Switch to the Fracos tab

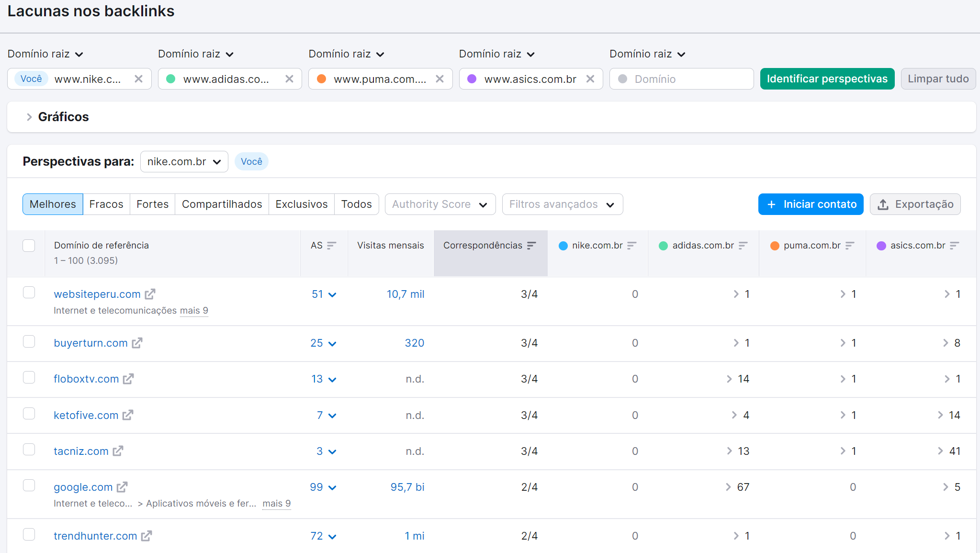pyautogui.click(x=106, y=204)
